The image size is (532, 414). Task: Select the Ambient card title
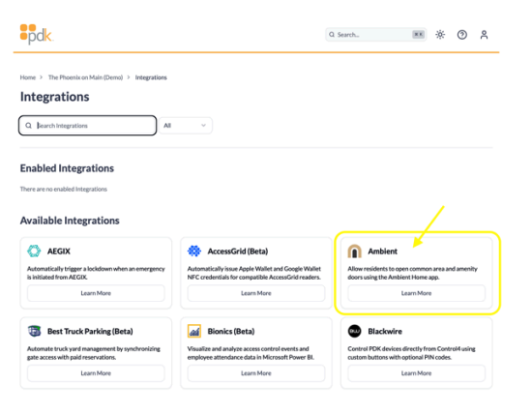[382, 251]
